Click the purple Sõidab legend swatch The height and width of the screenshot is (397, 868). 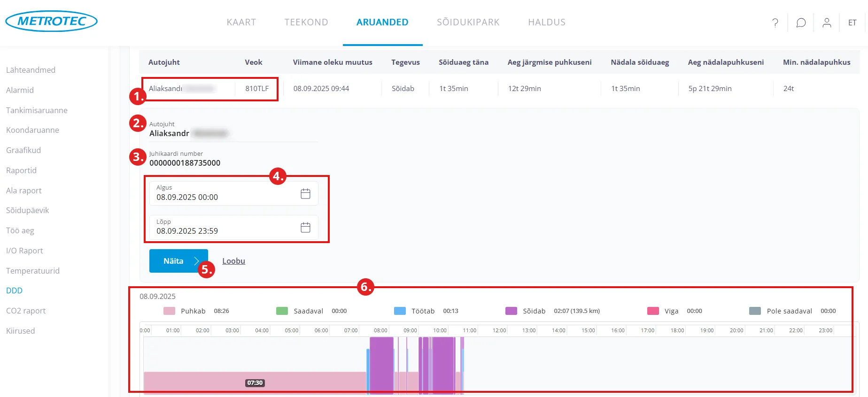pyautogui.click(x=511, y=311)
